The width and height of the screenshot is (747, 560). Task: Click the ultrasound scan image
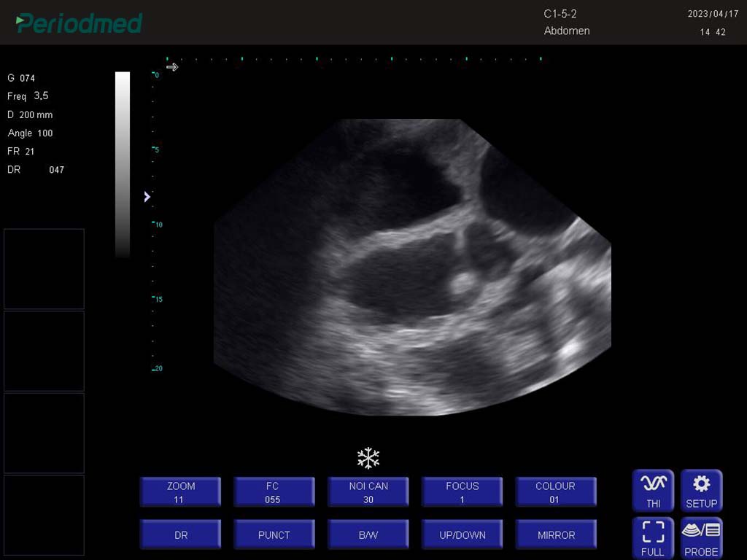point(413,267)
